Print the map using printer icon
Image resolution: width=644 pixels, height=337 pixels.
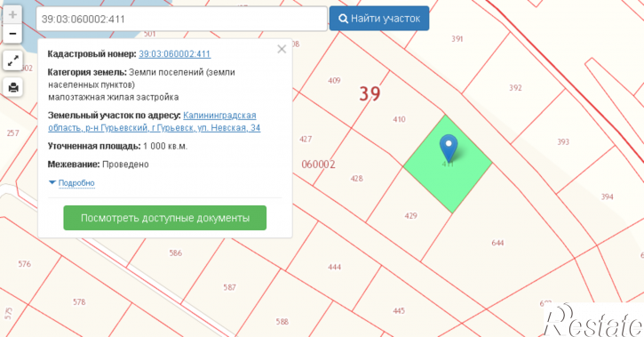12,87
